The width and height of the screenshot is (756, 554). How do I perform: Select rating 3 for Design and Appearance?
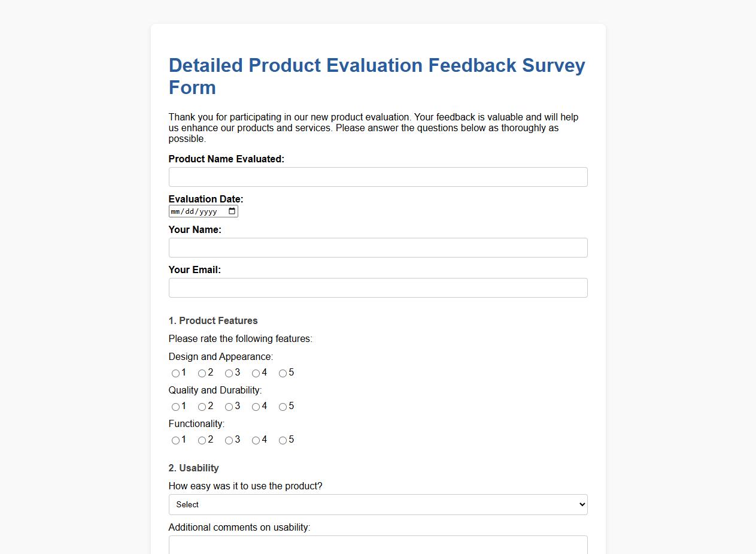(x=227, y=373)
